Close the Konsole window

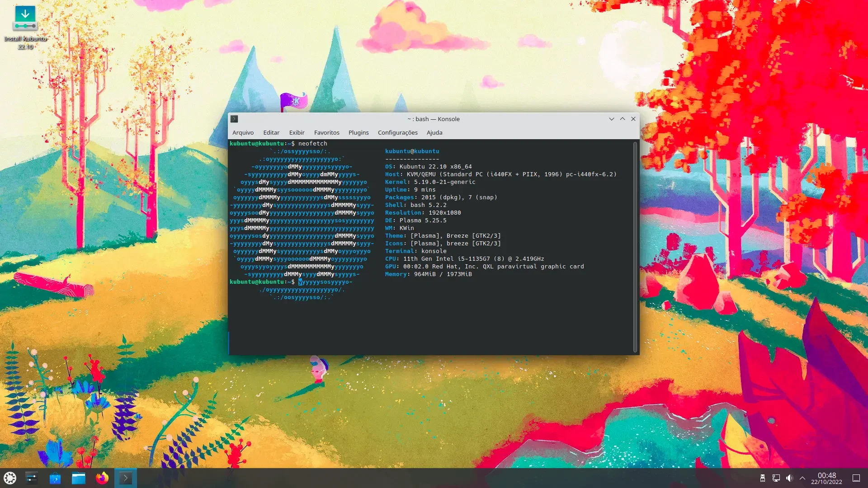coord(633,119)
